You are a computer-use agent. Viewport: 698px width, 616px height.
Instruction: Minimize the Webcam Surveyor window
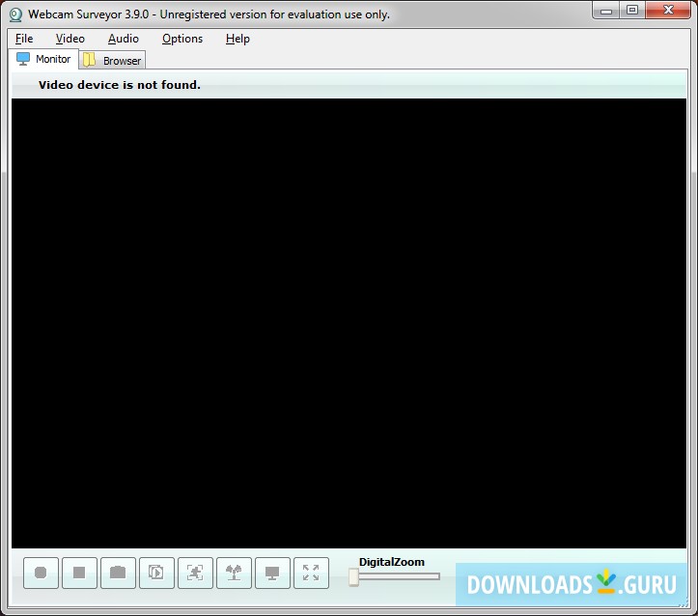pyautogui.click(x=606, y=11)
